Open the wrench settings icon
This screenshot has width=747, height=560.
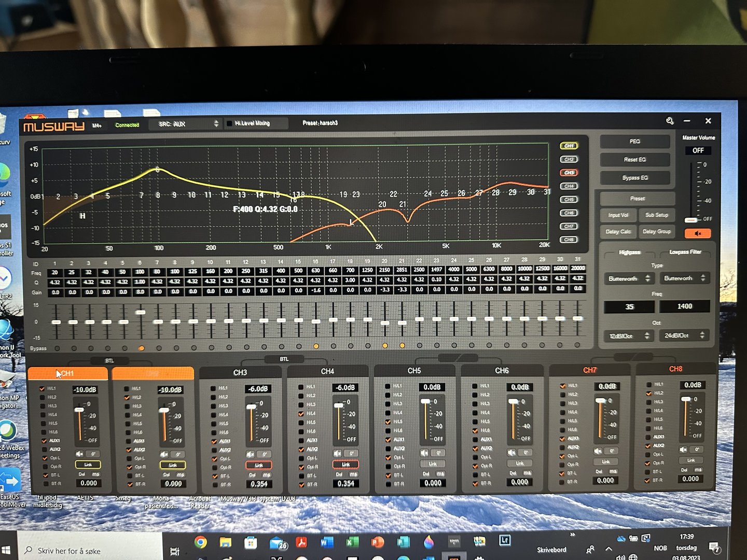click(670, 121)
